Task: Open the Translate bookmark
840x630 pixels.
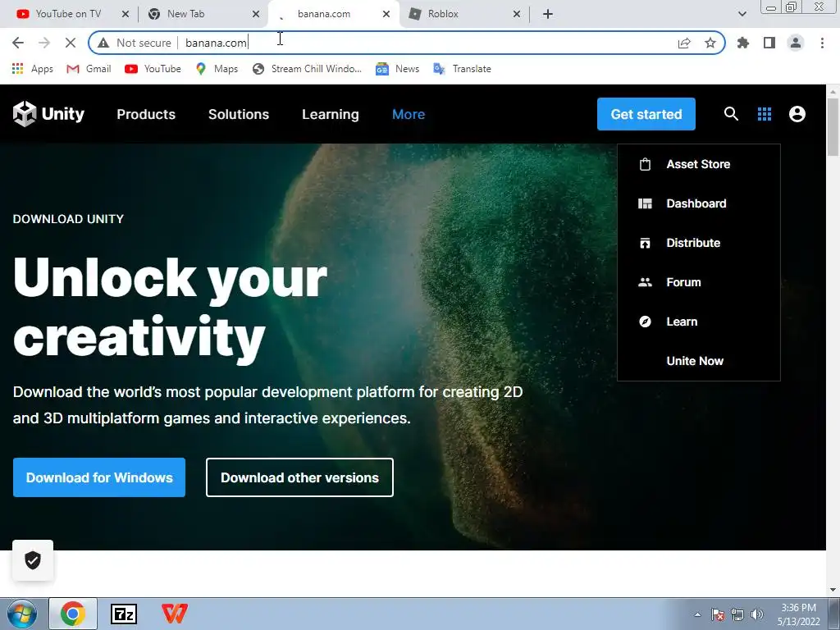Action: coord(462,69)
